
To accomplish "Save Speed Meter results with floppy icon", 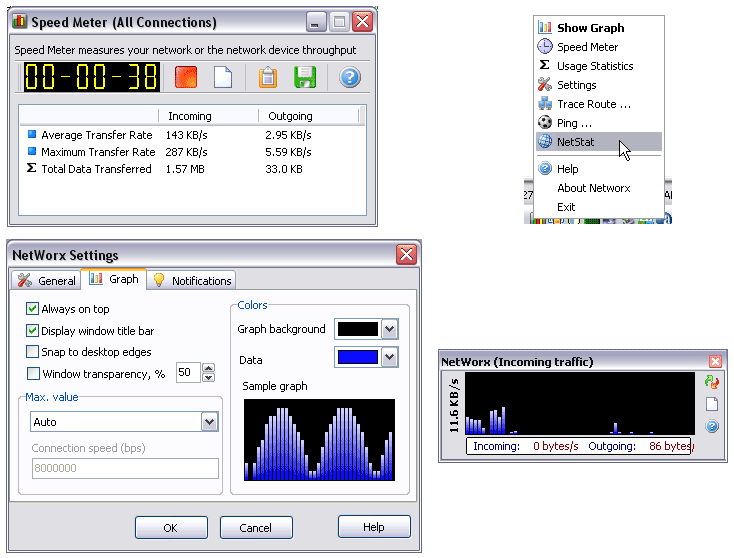I will point(305,77).
